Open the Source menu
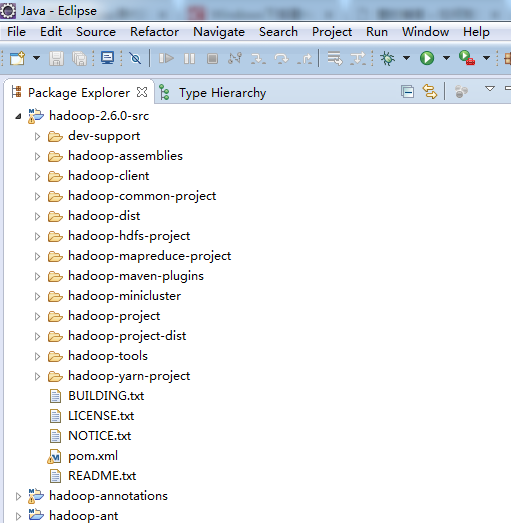Viewport: 511px width, 523px height. coord(96,32)
